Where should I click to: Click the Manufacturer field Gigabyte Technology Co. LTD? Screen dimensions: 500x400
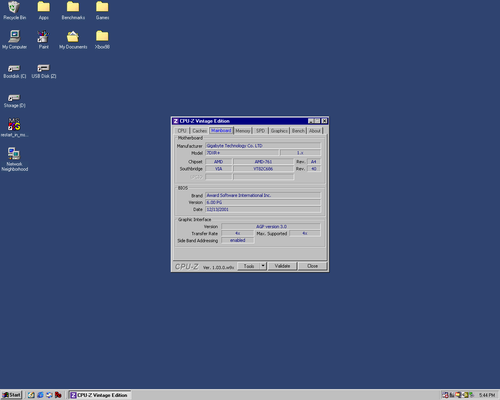click(x=263, y=146)
